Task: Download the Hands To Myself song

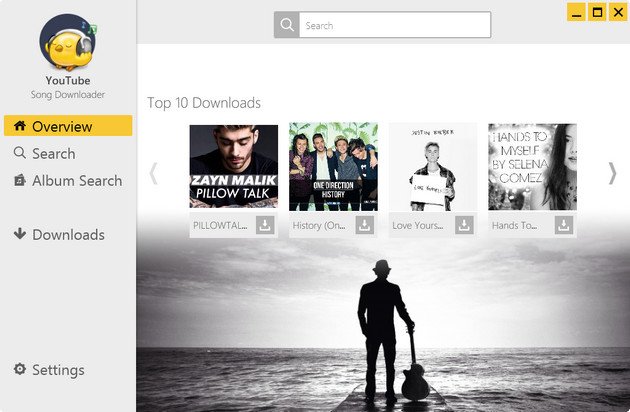Action: 564,225
